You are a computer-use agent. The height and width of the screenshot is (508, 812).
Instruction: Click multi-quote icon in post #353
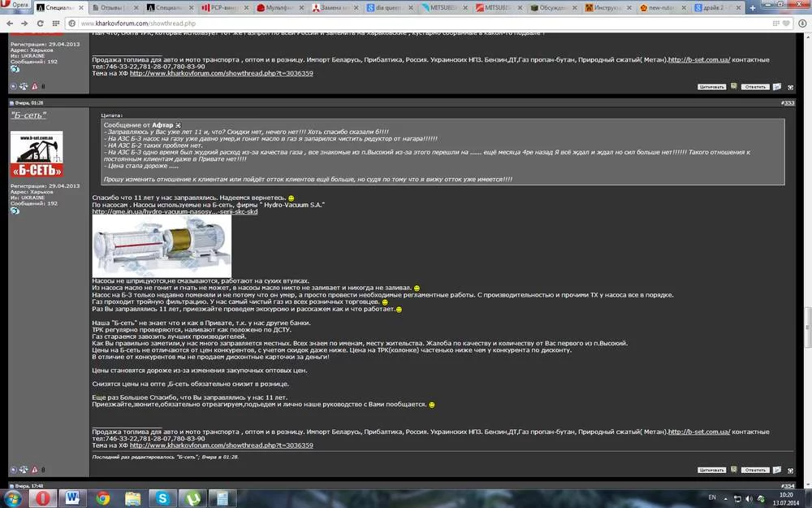click(x=734, y=470)
